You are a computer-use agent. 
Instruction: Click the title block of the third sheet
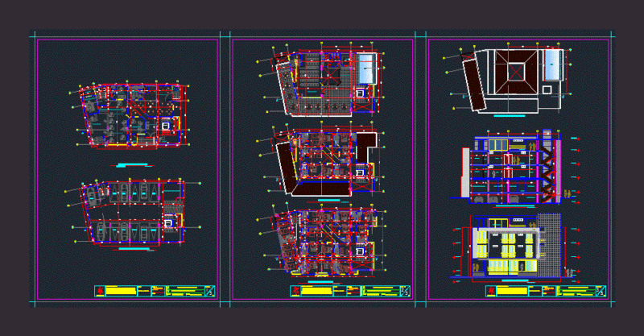[x=546, y=291]
